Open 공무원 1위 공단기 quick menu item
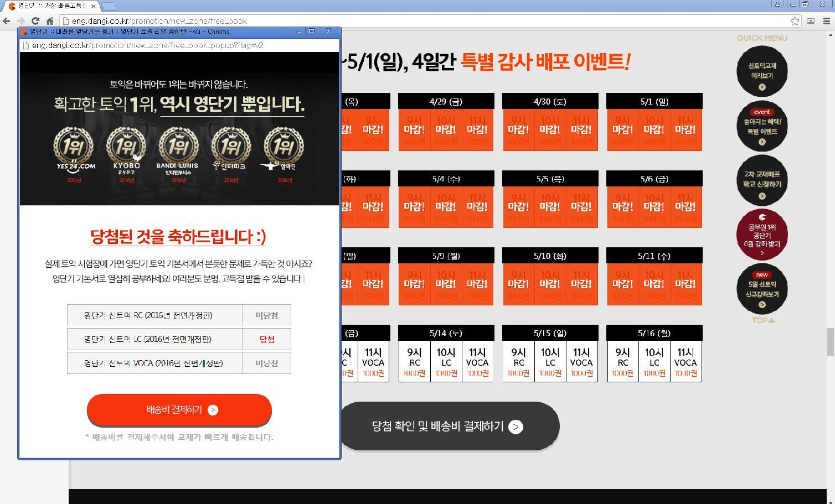This screenshot has width=835, height=504. pyautogui.click(x=762, y=235)
